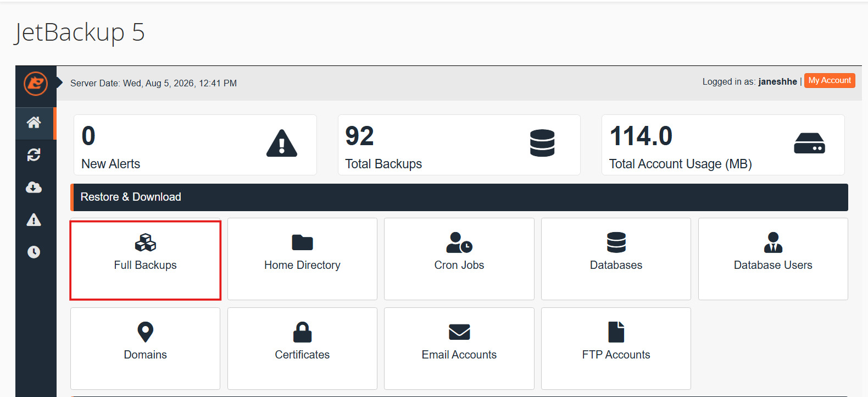Click the New Alerts warning triangle icon
The width and height of the screenshot is (868, 397).
click(282, 144)
